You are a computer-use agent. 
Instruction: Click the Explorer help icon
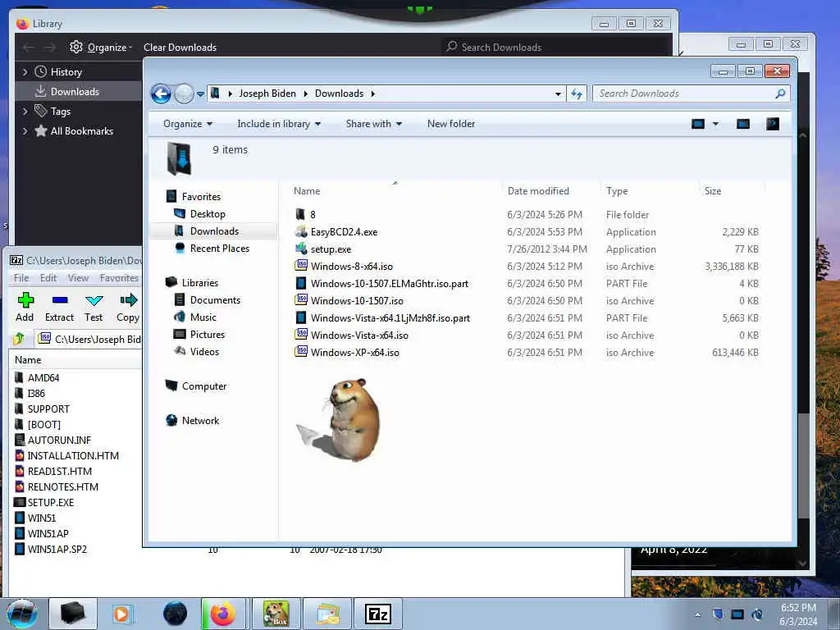click(773, 125)
